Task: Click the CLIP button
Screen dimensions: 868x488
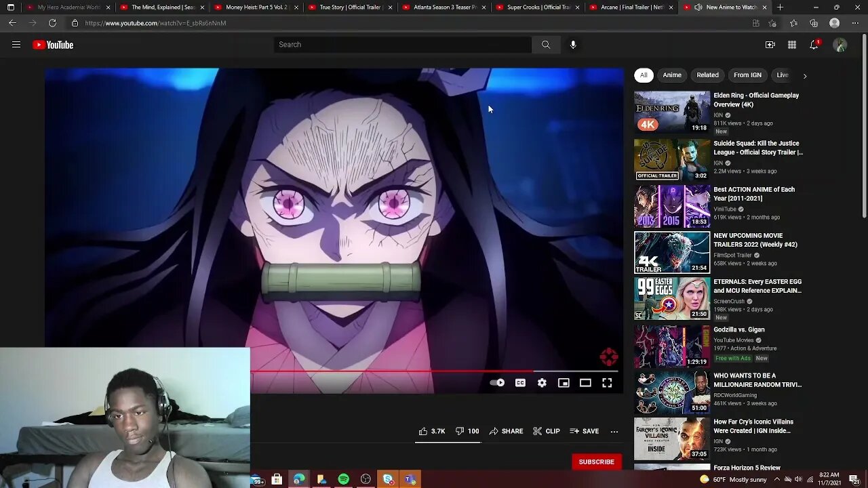Action: point(547,431)
